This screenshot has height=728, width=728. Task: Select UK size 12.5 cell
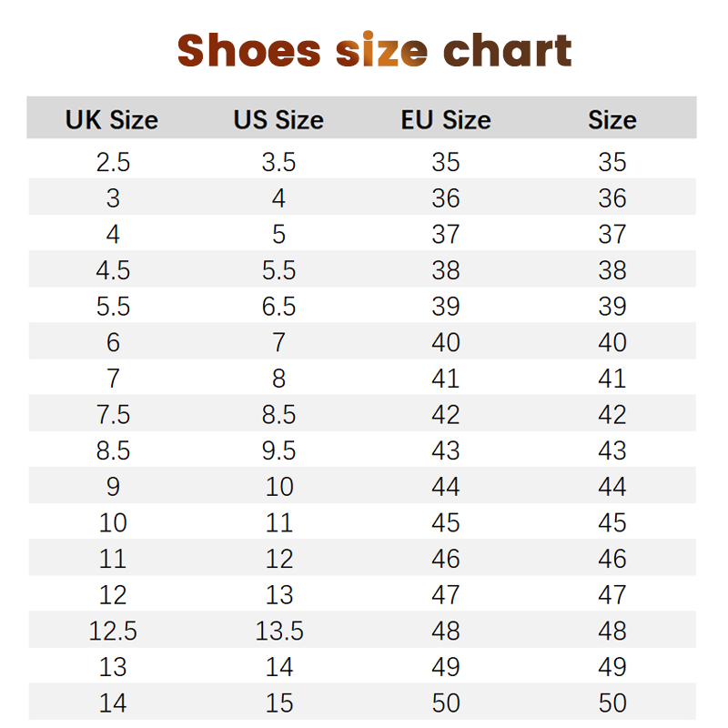113,631
